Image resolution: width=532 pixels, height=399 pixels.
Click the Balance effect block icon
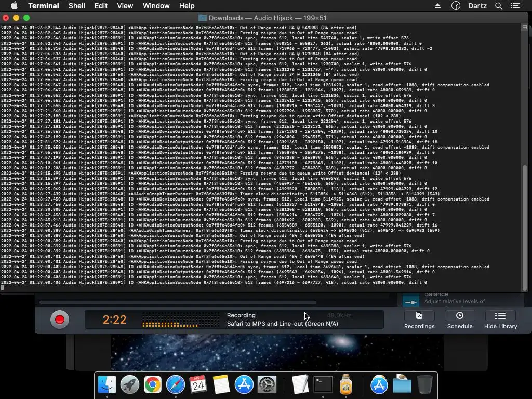tap(411, 302)
